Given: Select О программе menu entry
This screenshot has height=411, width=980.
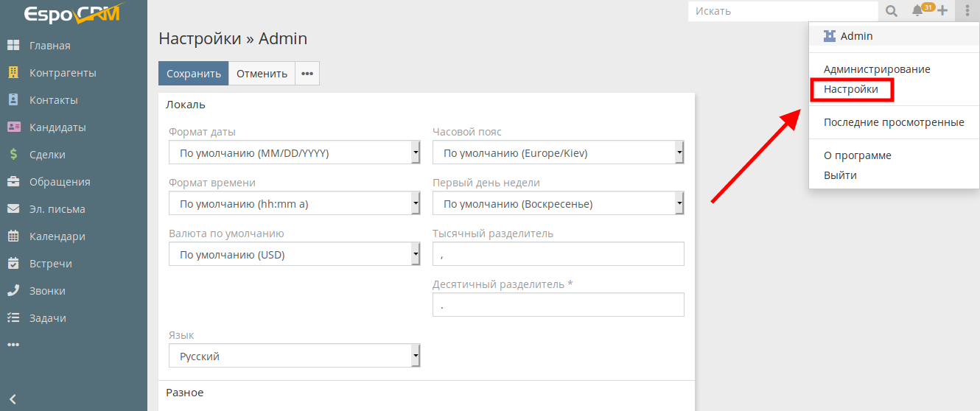Looking at the screenshot, I should (x=858, y=155).
